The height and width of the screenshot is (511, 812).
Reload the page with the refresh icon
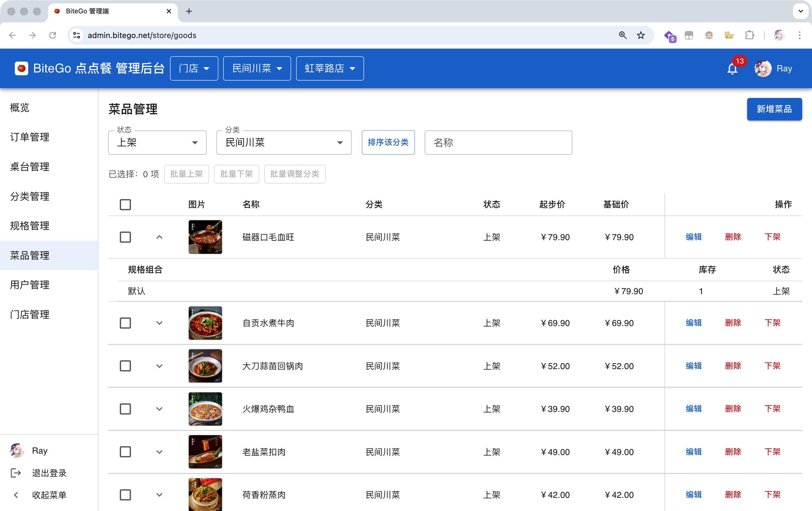pyautogui.click(x=53, y=35)
